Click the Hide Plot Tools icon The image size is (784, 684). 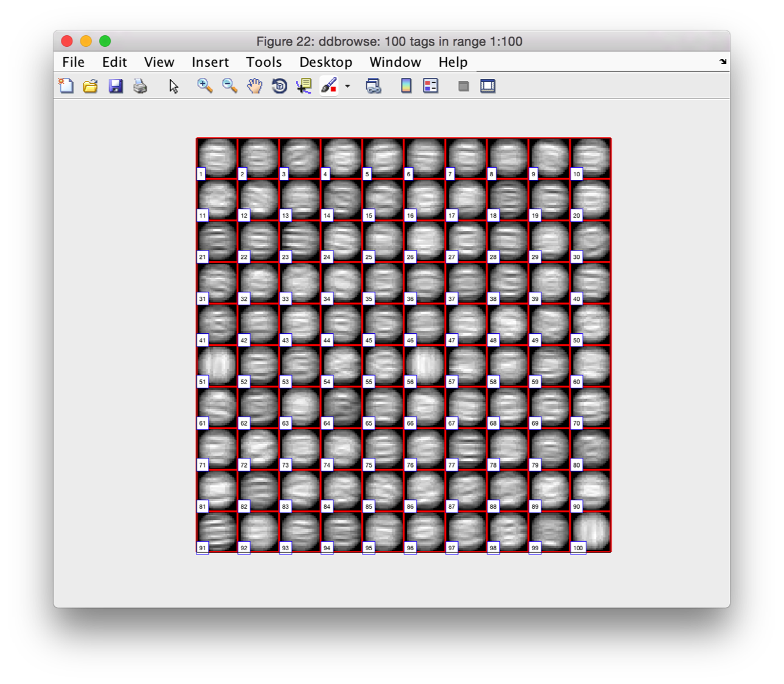tap(463, 86)
